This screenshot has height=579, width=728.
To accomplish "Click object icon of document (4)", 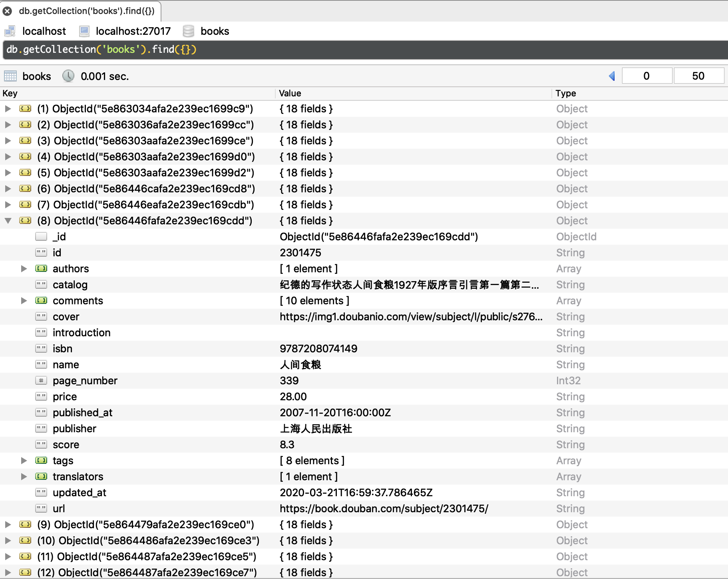I will point(25,157).
